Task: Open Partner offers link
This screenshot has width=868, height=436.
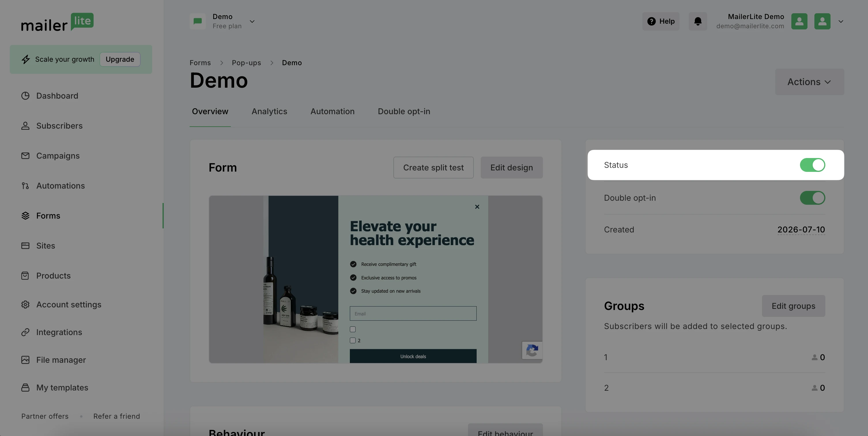Action: [45, 416]
